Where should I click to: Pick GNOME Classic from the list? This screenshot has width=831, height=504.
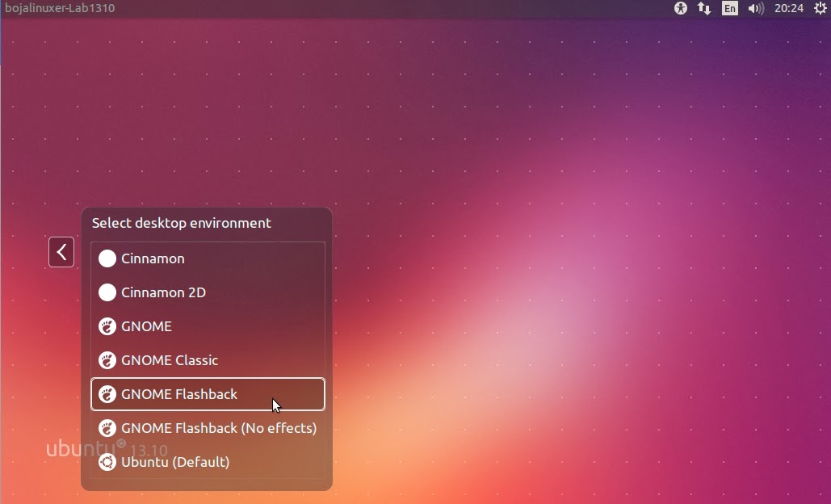(x=208, y=360)
